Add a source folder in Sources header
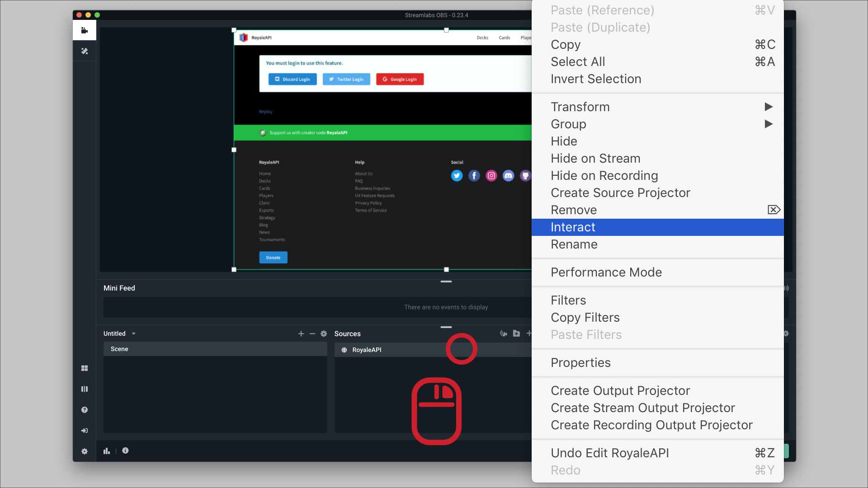 pos(516,333)
